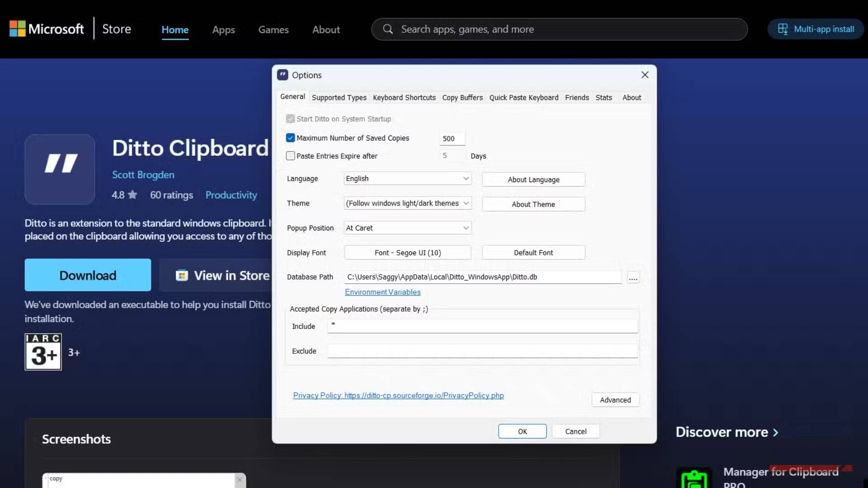Click the IARC 3+ rating badge
This screenshot has width=868, height=488.
coord(43,352)
